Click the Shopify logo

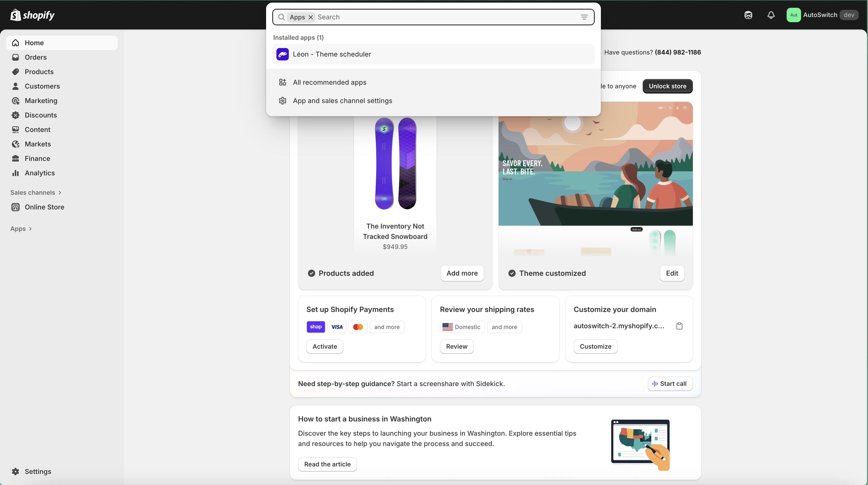[x=32, y=15]
